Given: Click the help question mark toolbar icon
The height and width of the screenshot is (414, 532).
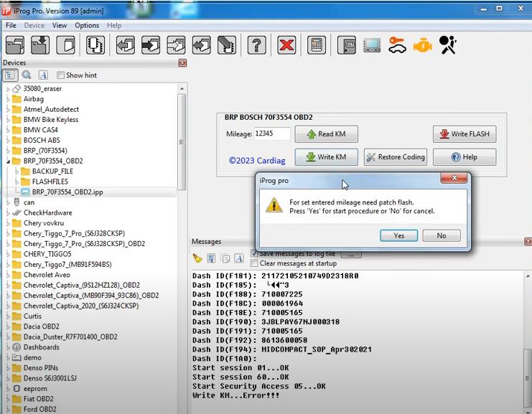Looking at the screenshot, I should pos(257,44).
